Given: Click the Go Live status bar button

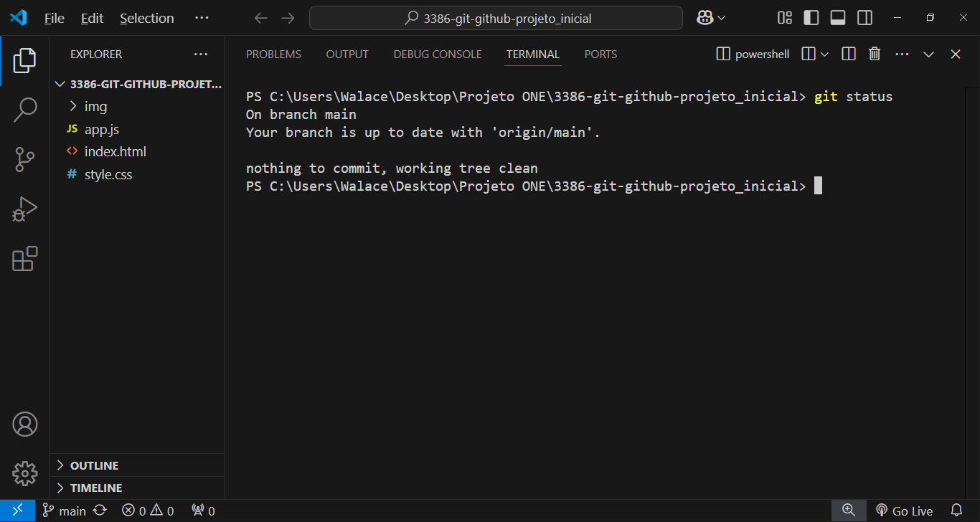Looking at the screenshot, I should pos(904,511).
